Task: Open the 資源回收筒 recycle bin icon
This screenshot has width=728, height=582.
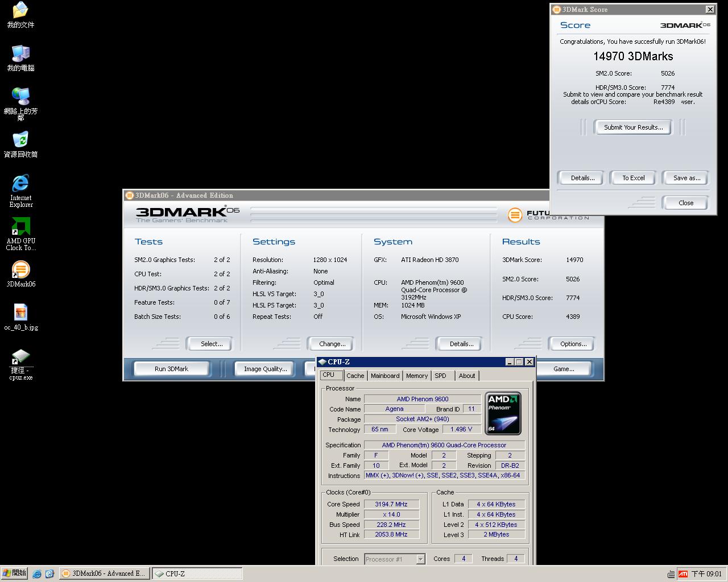Action: (20, 145)
